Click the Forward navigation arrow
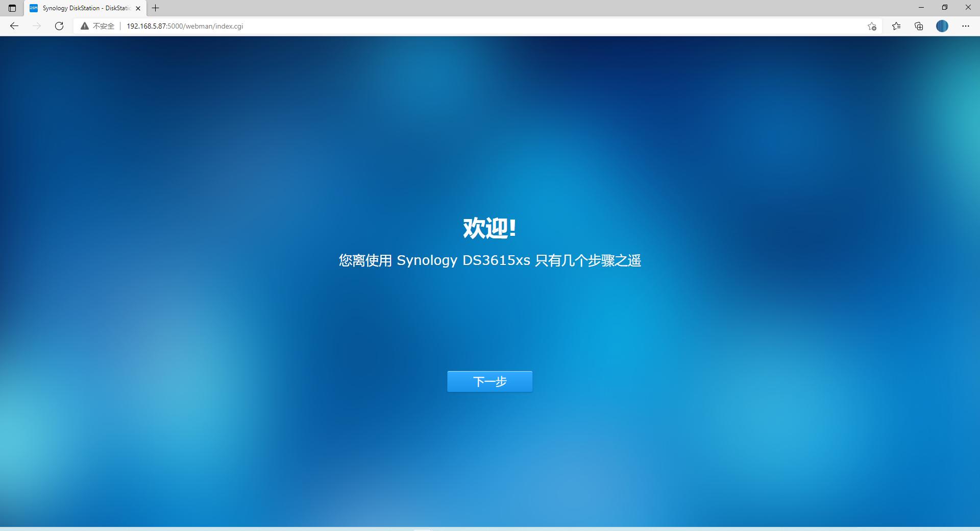Viewport: 980px width, 531px height. 36,26
